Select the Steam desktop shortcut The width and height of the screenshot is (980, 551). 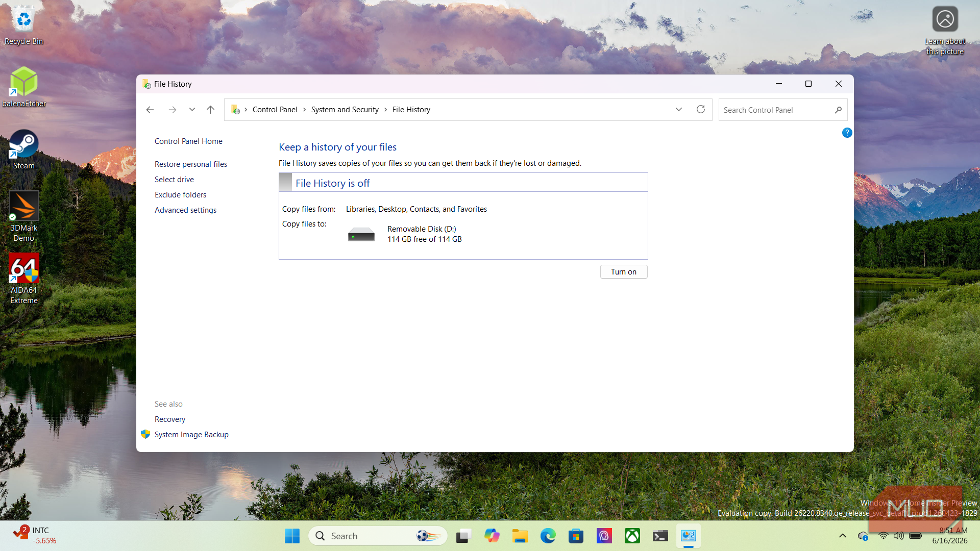pos(23,149)
